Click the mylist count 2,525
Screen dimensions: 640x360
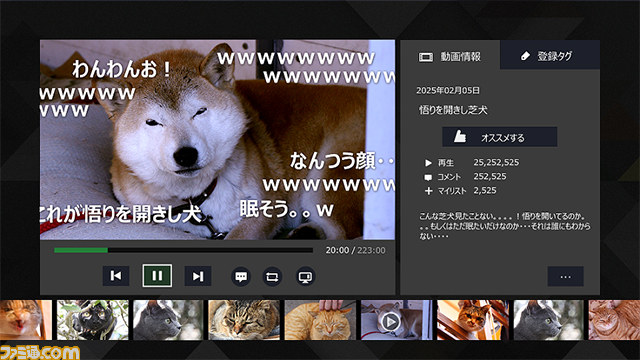coord(485,190)
